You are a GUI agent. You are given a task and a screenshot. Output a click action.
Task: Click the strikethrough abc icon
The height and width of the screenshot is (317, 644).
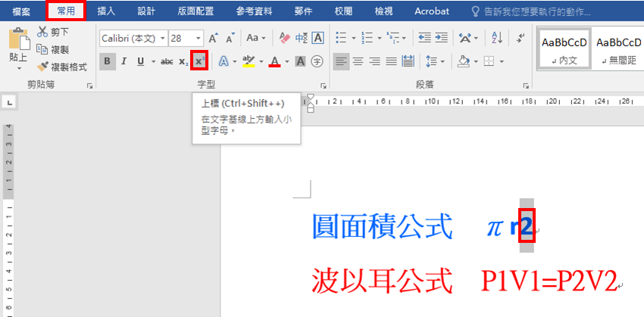[167, 61]
